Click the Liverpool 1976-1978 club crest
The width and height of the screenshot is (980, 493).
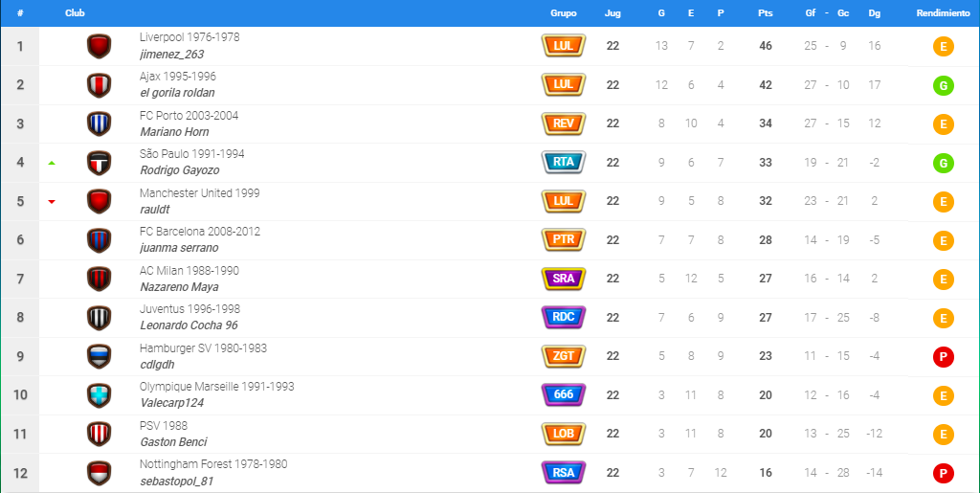(x=99, y=46)
